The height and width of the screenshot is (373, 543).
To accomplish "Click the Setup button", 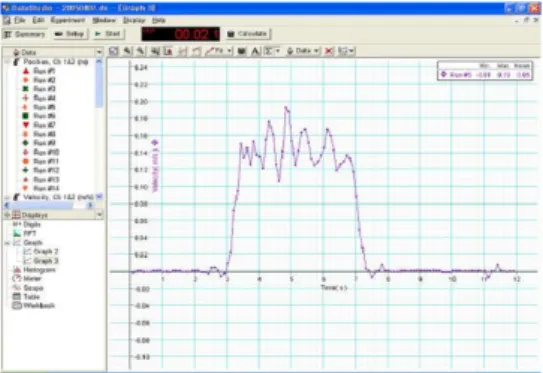I will (x=70, y=34).
